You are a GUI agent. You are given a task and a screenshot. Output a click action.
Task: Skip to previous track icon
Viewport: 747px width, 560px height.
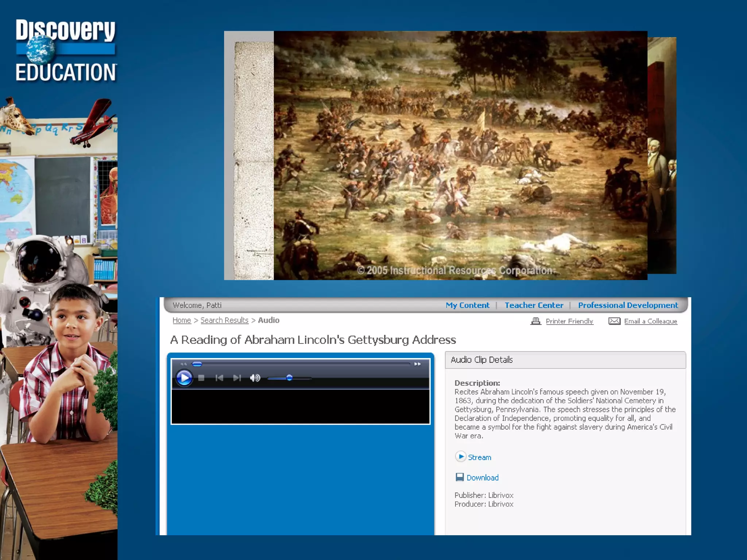coord(219,378)
